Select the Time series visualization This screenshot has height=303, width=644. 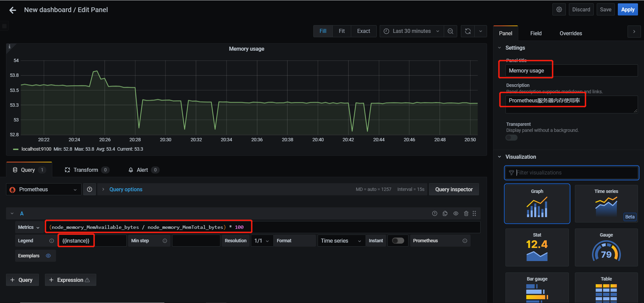606,203
